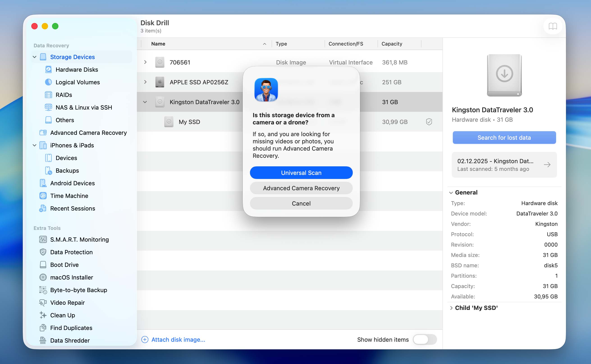The image size is (591, 364).
Task: Click the Video Repair label
Action: (x=67, y=303)
